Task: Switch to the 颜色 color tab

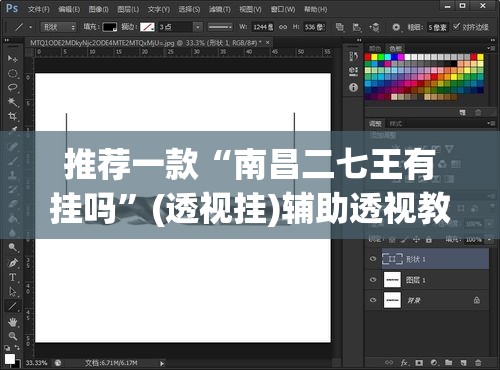Action: click(x=375, y=49)
